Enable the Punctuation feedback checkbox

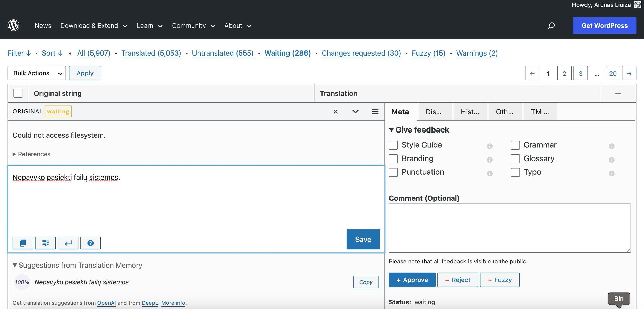click(x=393, y=172)
